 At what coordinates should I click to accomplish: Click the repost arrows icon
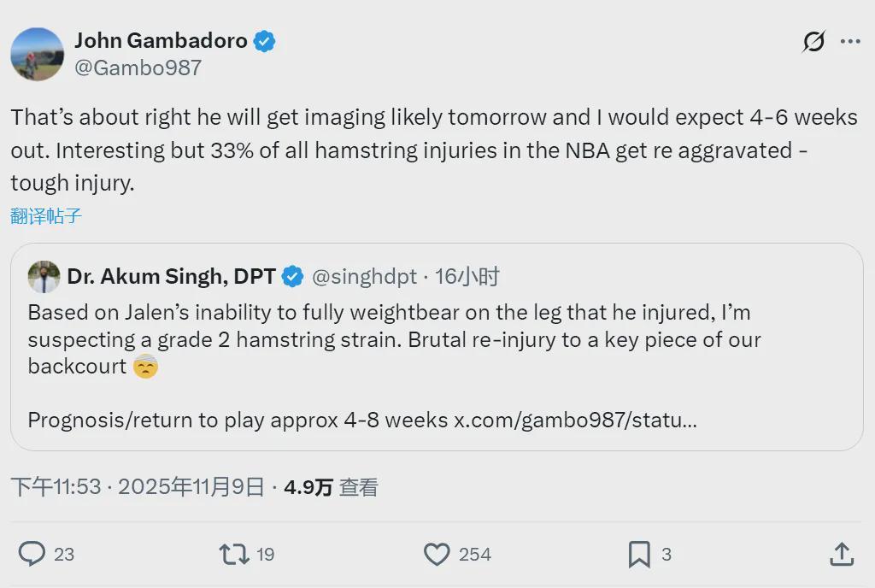[x=235, y=554]
